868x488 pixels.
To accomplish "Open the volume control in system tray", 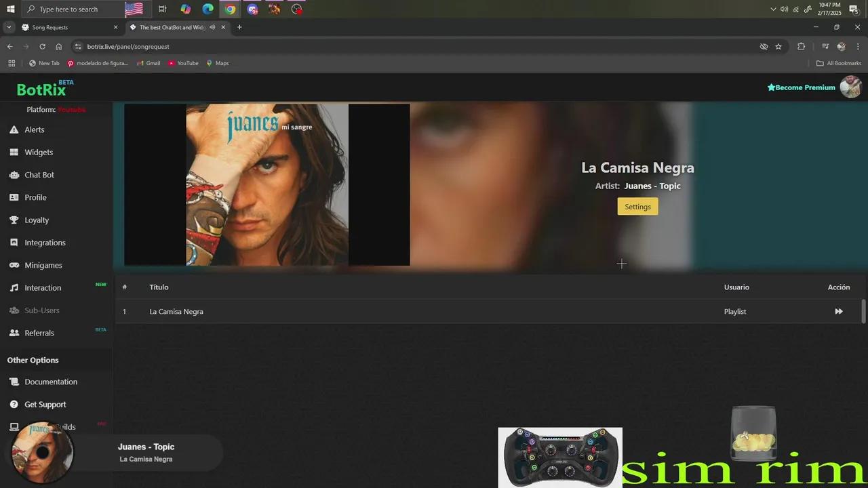I will click(x=784, y=9).
